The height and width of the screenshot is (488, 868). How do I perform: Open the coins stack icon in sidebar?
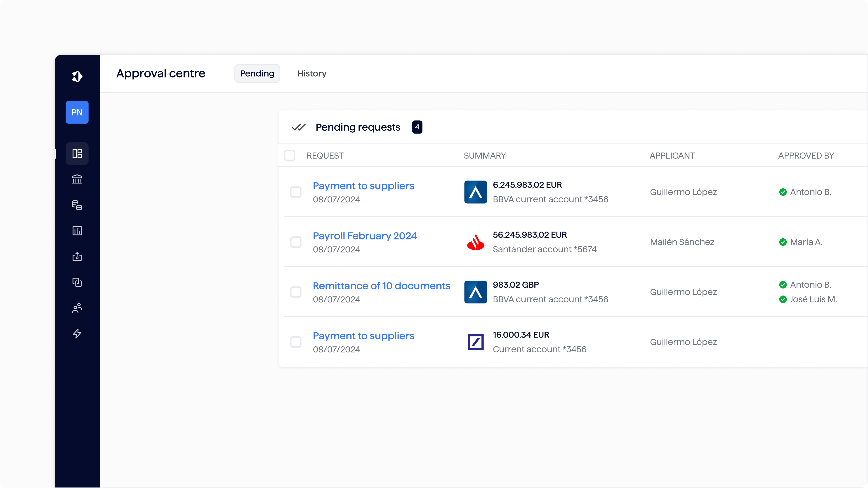click(77, 205)
